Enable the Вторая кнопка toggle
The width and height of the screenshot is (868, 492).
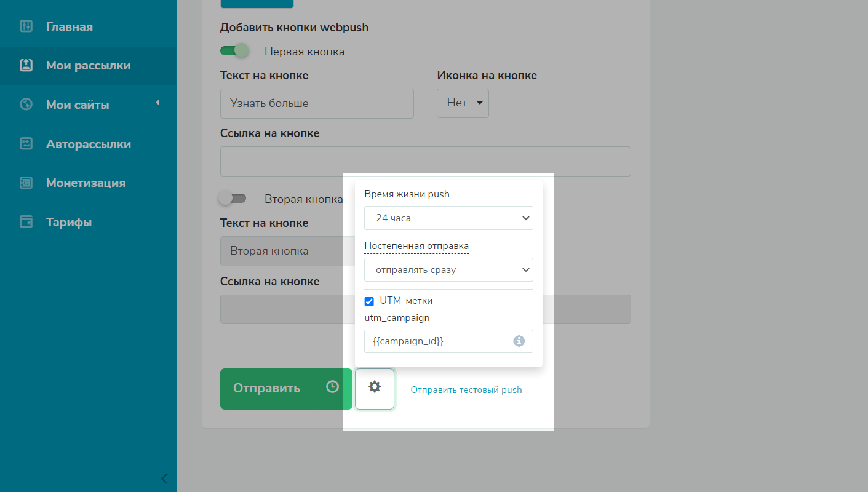233,198
